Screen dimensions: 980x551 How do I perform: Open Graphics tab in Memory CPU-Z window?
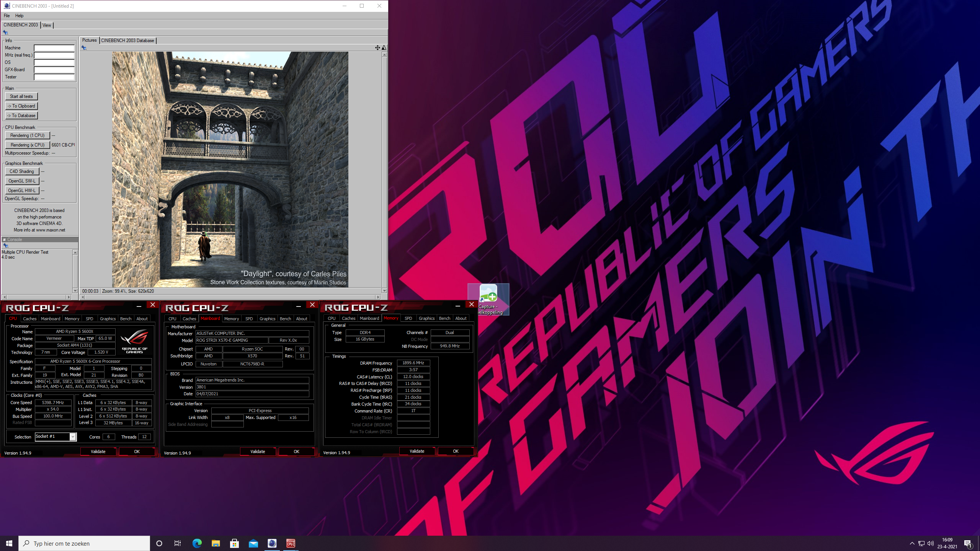click(426, 318)
